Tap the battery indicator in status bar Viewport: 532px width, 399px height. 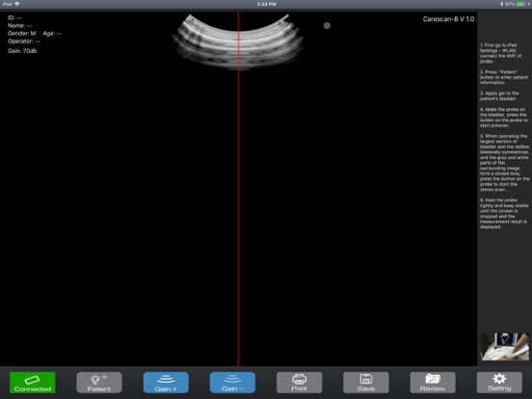(x=520, y=4)
